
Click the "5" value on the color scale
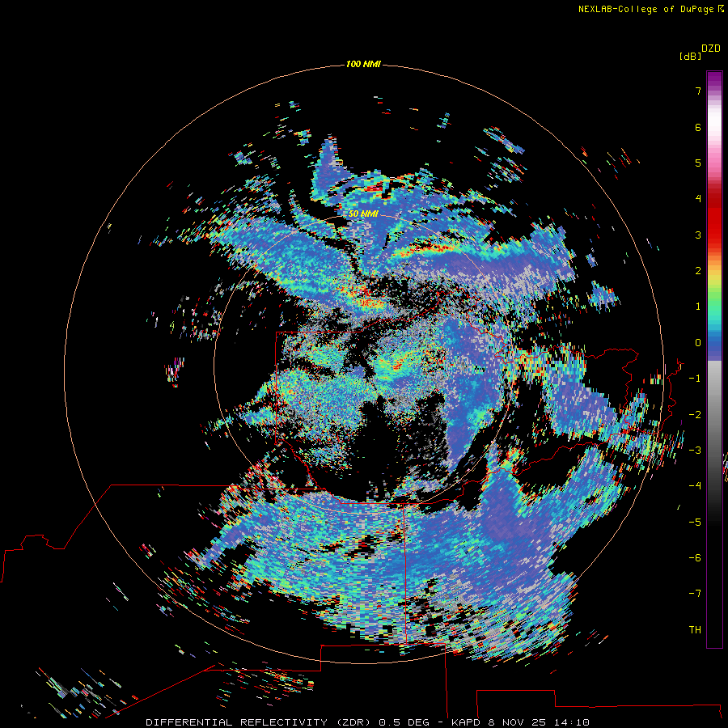click(698, 163)
